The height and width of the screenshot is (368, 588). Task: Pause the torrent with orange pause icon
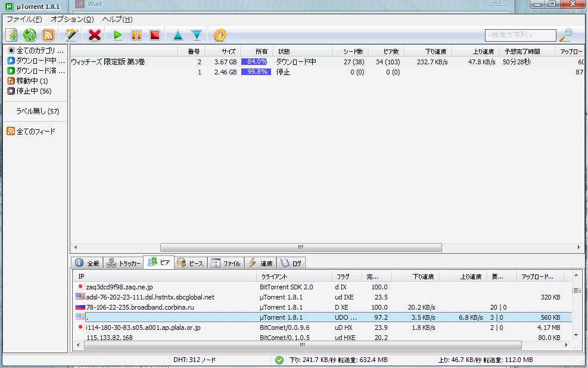[x=136, y=35]
